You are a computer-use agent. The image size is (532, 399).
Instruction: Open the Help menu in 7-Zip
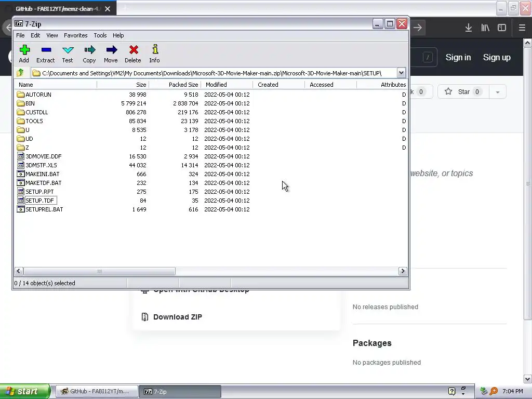tap(118, 35)
